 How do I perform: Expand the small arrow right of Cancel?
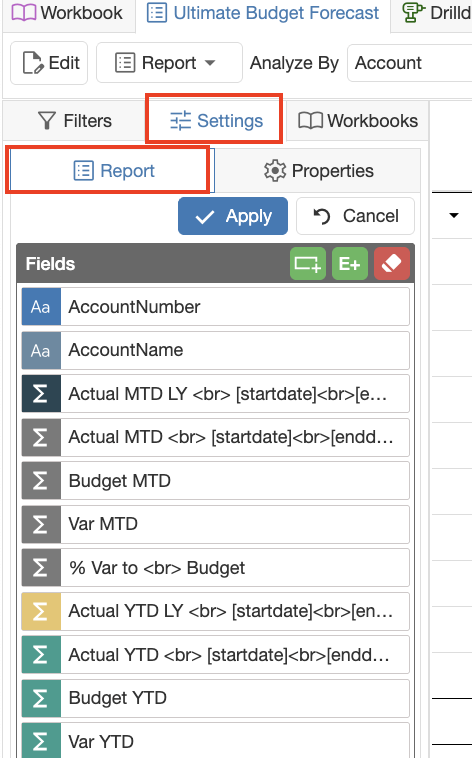[454, 216]
